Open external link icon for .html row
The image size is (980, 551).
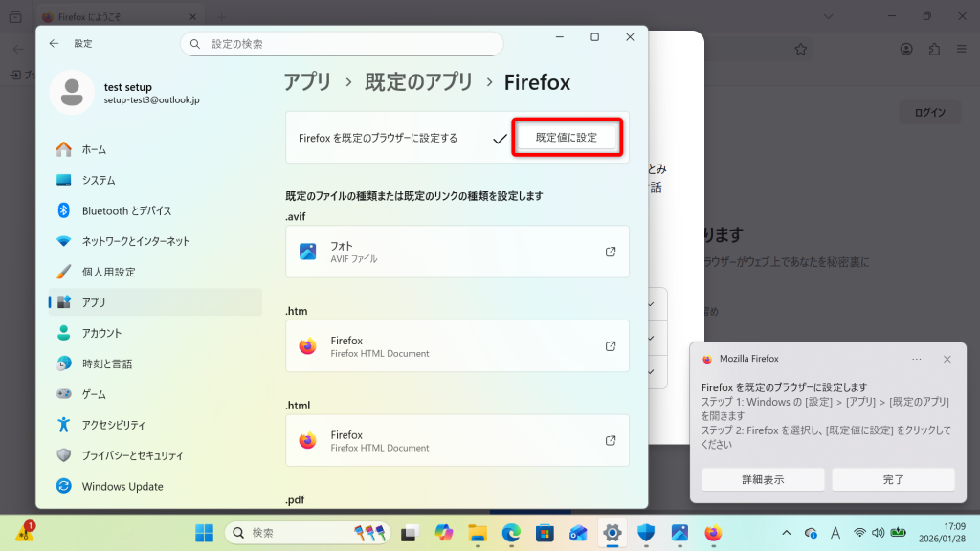pyautogui.click(x=611, y=440)
